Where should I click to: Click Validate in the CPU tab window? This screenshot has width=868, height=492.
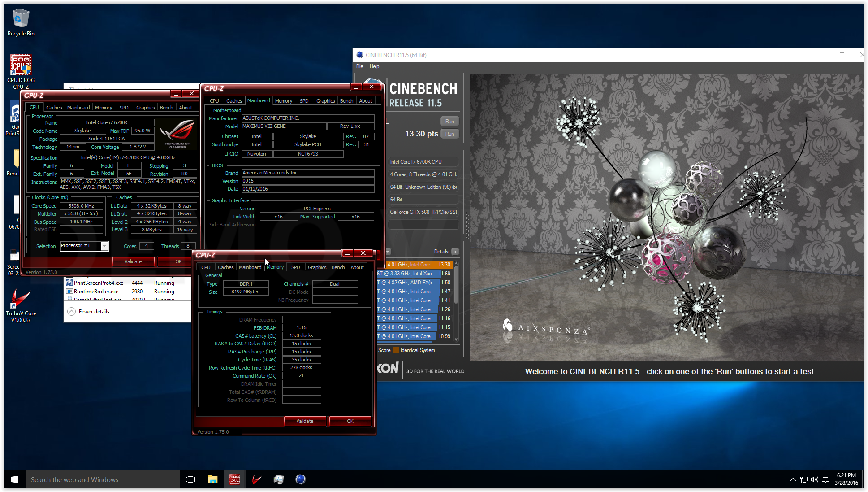(x=133, y=261)
